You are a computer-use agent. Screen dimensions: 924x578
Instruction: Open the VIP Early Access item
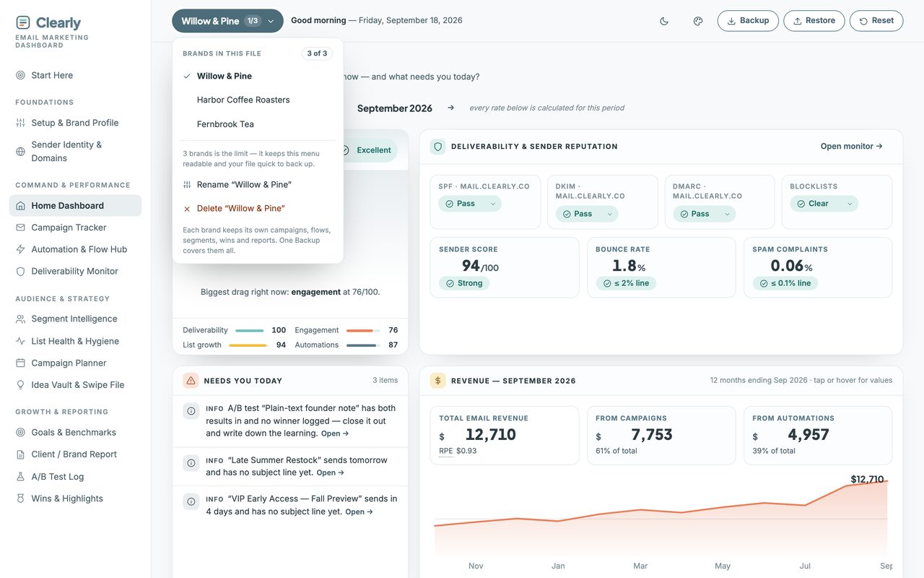point(359,512)
